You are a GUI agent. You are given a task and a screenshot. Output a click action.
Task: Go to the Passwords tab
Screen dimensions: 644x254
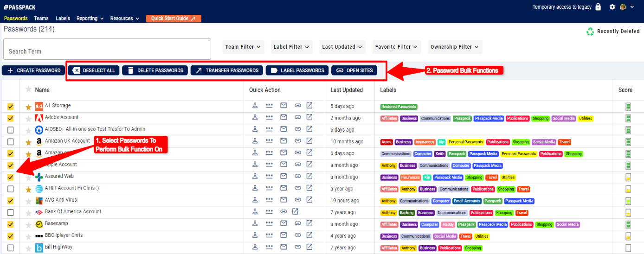[x=16, y=19]
